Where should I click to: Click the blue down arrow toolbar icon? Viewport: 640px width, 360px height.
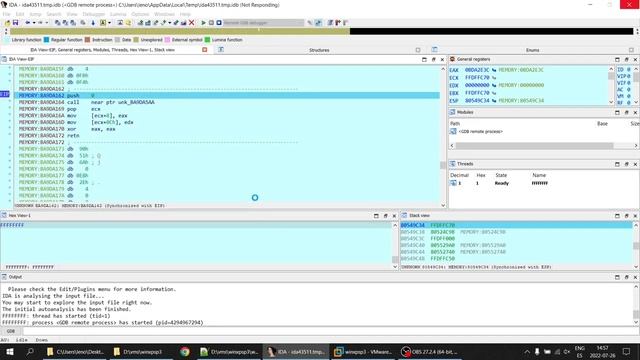[x=93, y=23]
